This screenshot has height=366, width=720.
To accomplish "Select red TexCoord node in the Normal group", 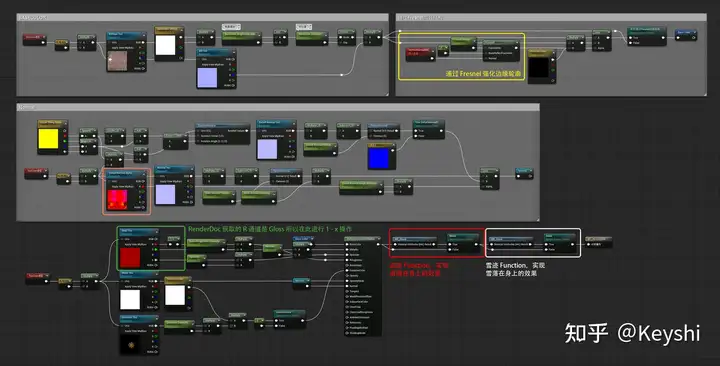I will pyautogui.click(x=36, y=174).
